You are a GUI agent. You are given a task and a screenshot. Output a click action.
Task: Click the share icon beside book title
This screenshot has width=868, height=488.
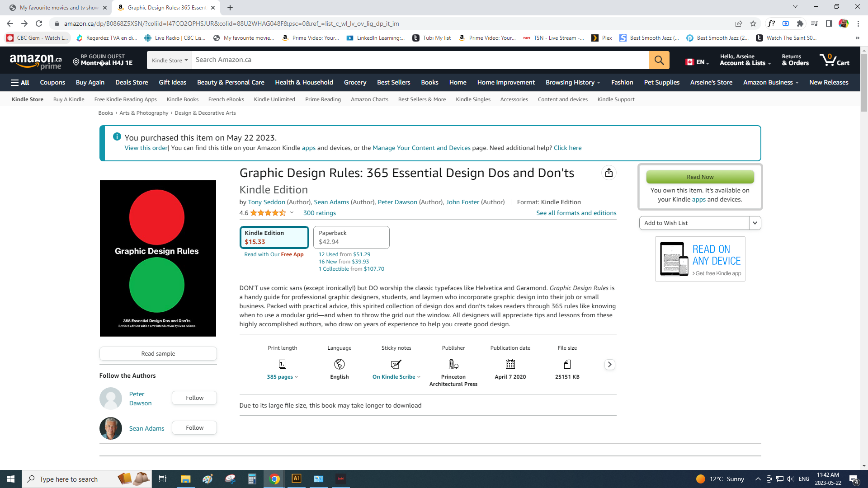coord(609,173)
